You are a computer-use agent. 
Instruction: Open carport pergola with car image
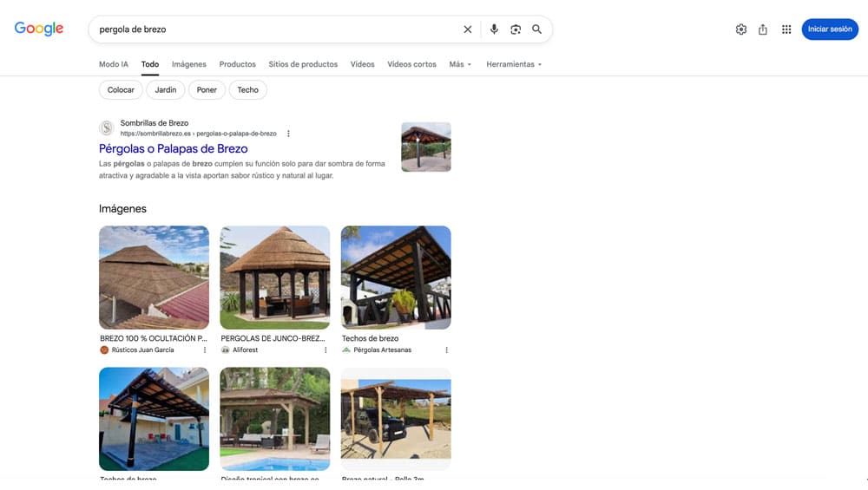(x=396, y=419)
